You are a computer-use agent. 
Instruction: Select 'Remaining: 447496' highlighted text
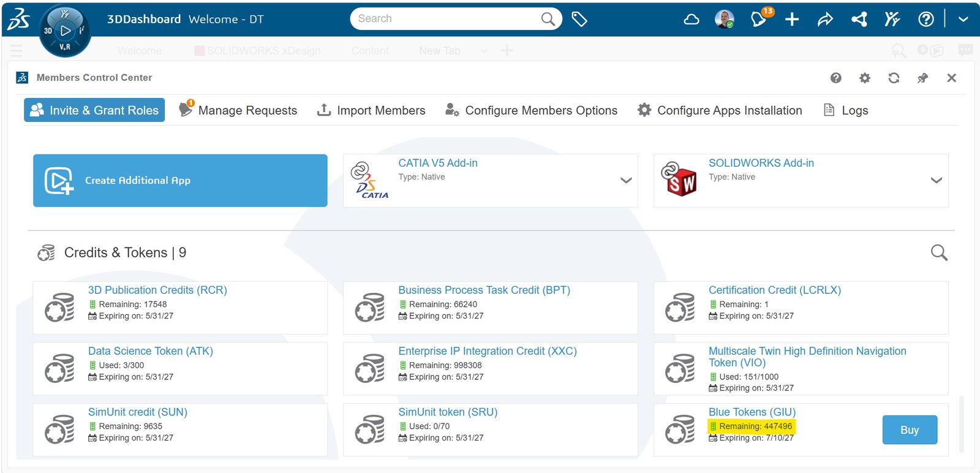point(756,426)
